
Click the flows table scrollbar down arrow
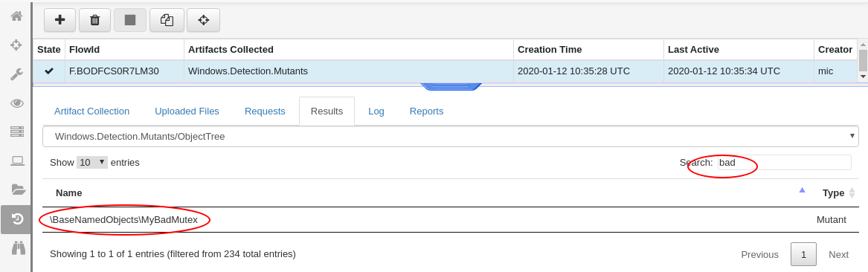click(863, 77)
